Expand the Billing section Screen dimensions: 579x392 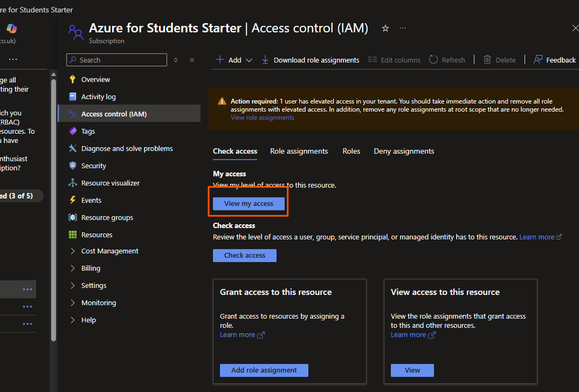pyautogui.click(x=73, y=268)
